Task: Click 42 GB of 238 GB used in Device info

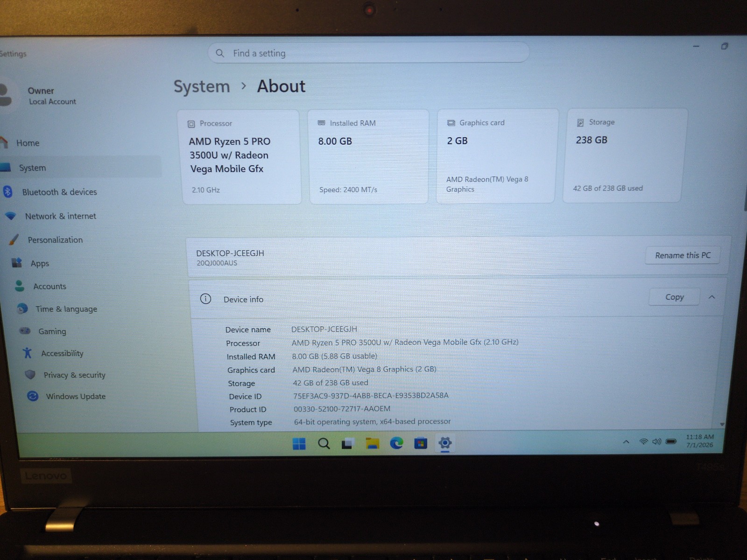Action: pos(330,383)
